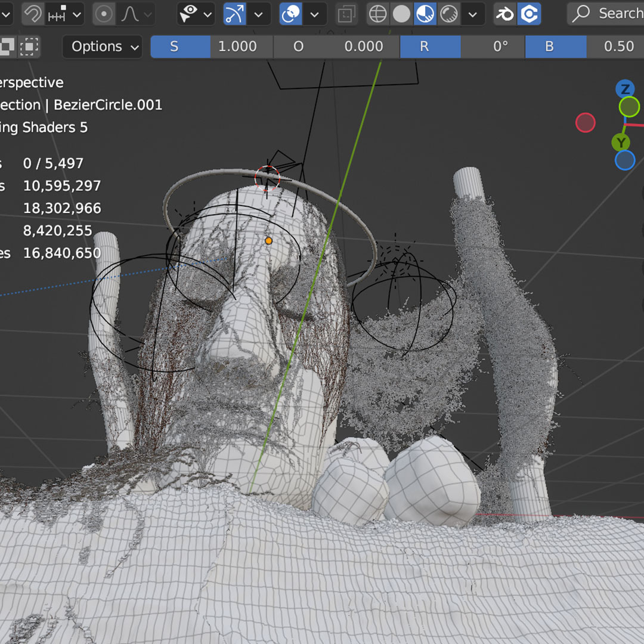Image resolution: width=644 pixels, height=644 pixels.
Task: Adjust the O value slider at 0.000
Action: [x=364, y=47]
